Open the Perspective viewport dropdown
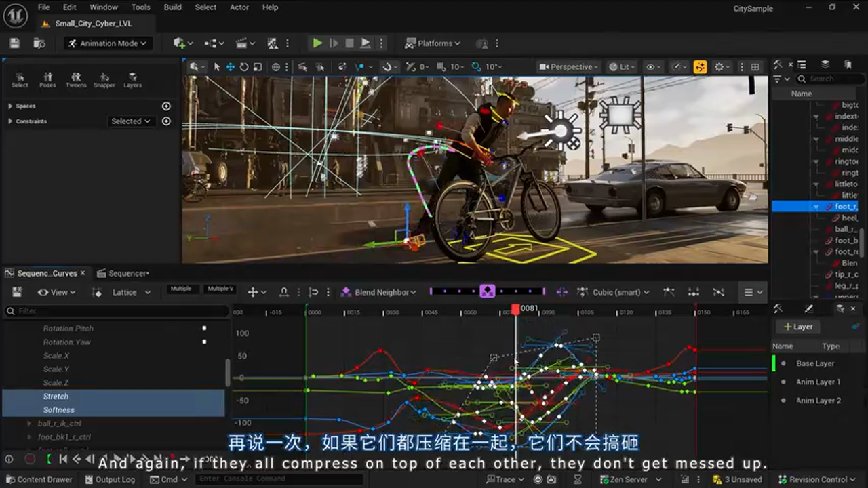Image resolution: width=868 pixels, height=488 pixels. [568, 66]
